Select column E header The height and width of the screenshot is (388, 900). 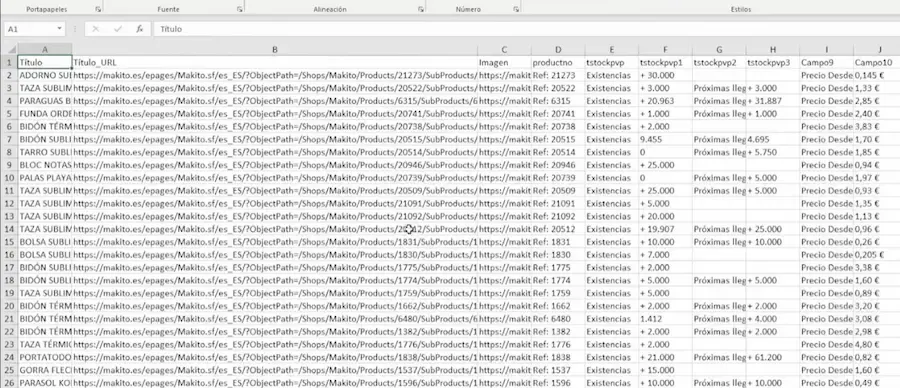click(611, 50)
